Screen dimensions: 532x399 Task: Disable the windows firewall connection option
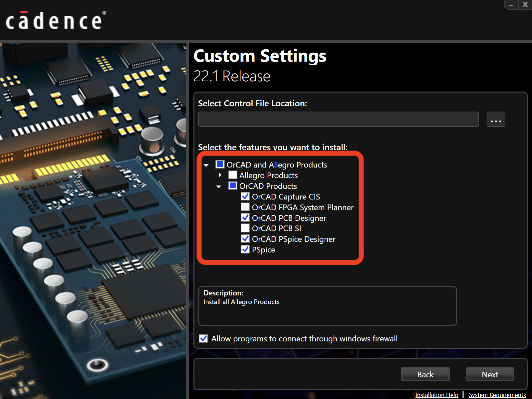[x=203, y=339]
